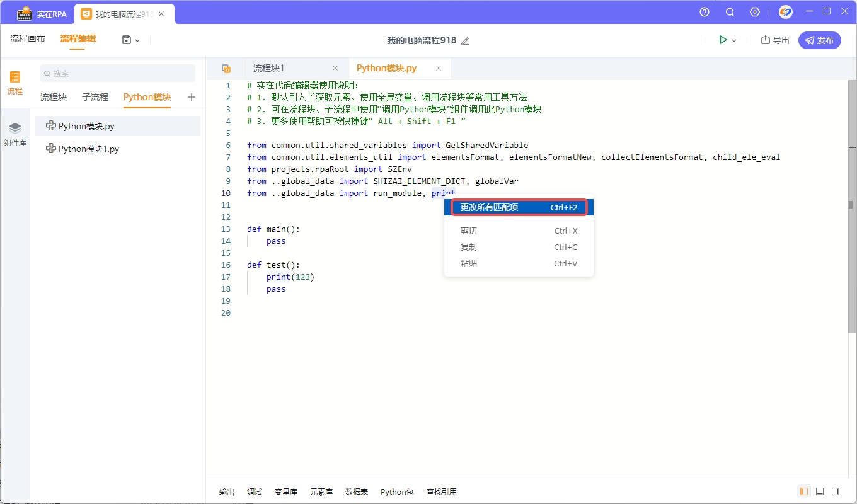Choose 粘贴 from context menu
The width and height of the screenshot is (857, 504).
pos(519,264)
